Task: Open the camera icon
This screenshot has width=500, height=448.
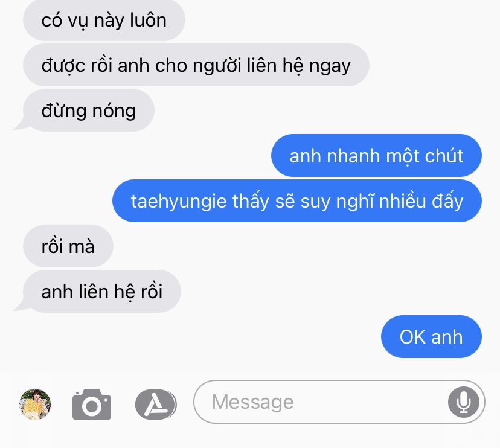Action: click(92, 405)
